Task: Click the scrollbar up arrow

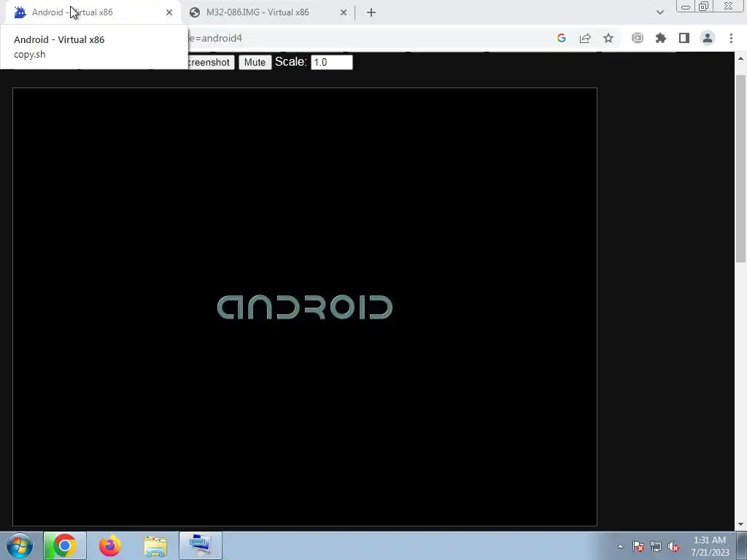Action: pyautogui.click(x=740, y=58)
